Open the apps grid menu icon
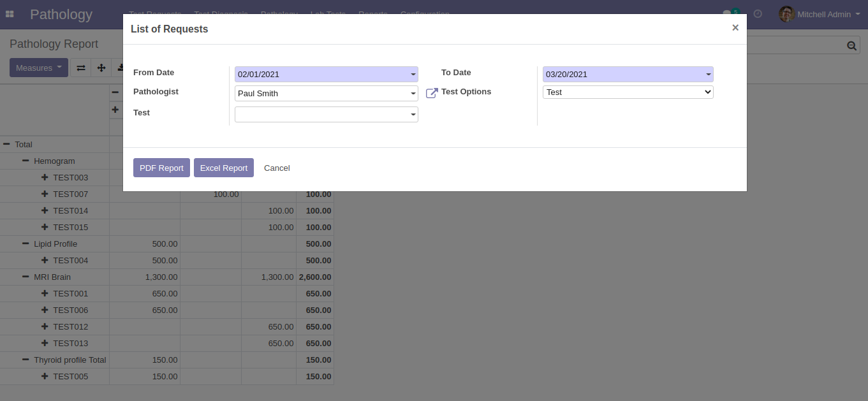The image size is (868, 401). tap(10, 14)
